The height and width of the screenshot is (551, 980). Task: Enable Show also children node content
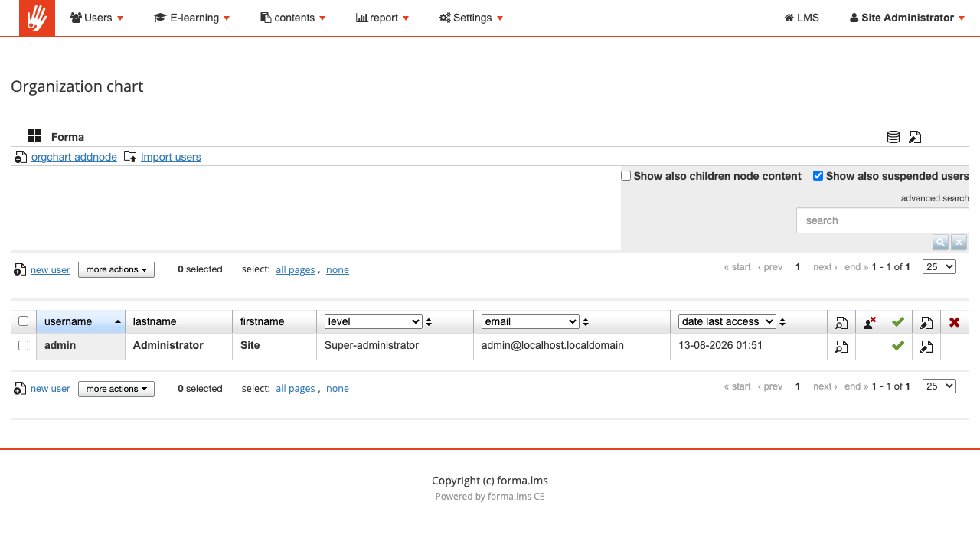pos(626,176)
